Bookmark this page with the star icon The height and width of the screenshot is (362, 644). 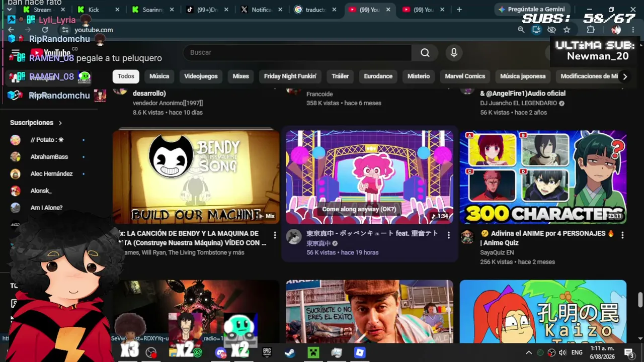567,30
